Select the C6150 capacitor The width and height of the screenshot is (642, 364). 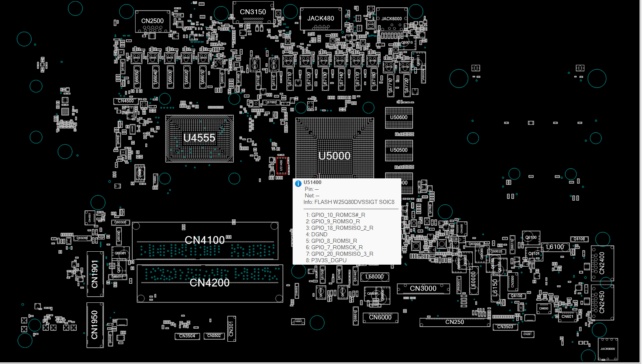coord(517,296)
